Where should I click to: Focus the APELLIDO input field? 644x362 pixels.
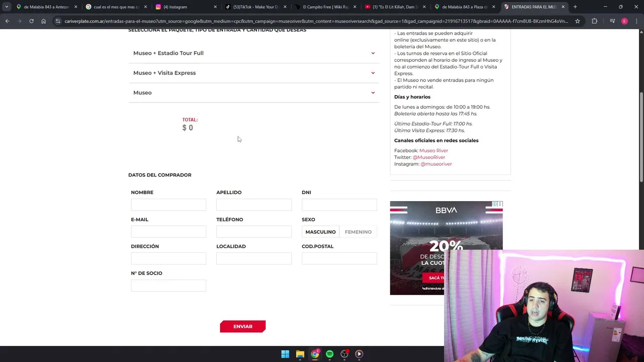pyautogui.click(x=254, y=205)
